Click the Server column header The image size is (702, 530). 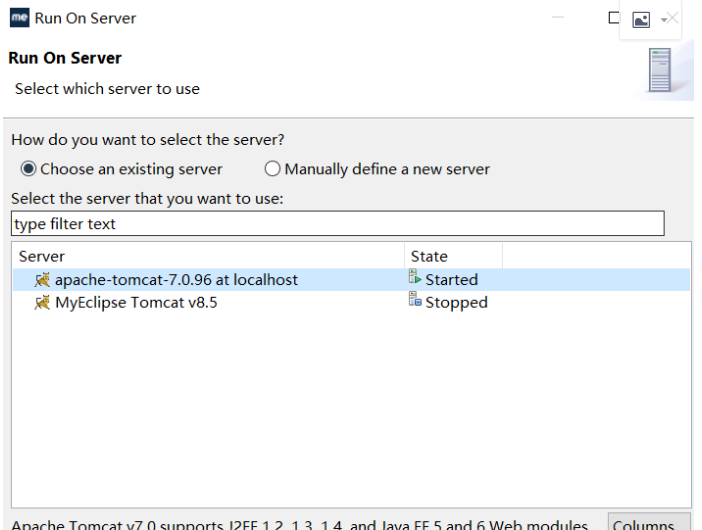coord(208,256)
